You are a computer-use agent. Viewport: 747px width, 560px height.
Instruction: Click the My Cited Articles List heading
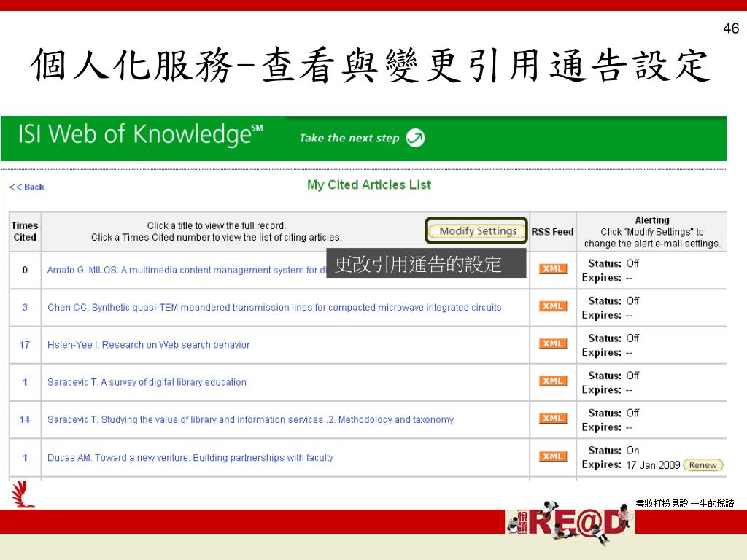click(368, 184)
